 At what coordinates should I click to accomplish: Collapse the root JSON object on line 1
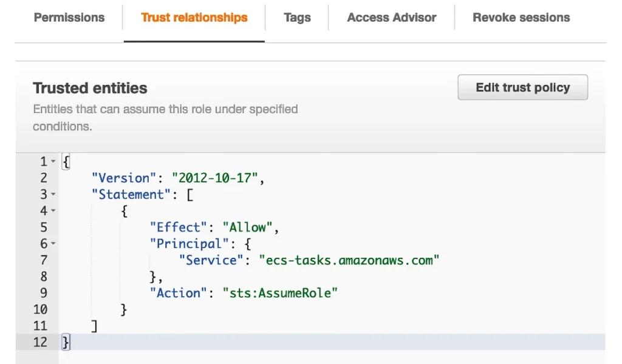(53, 162)
